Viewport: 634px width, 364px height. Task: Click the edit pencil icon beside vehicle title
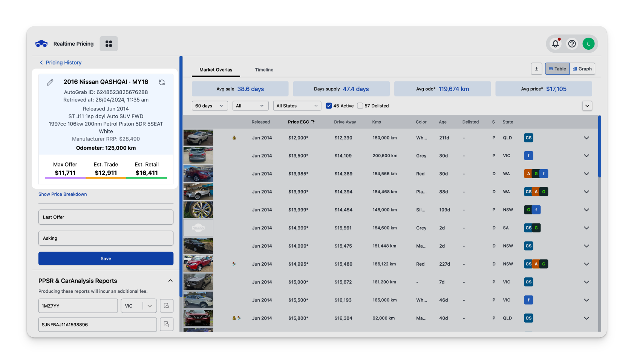[50, 82]
